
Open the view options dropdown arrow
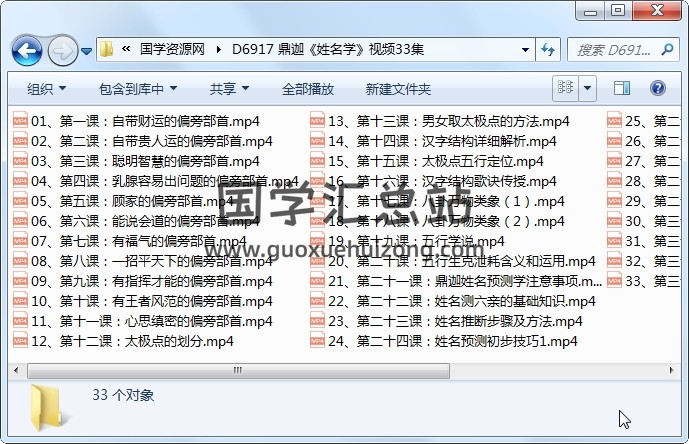587,88
